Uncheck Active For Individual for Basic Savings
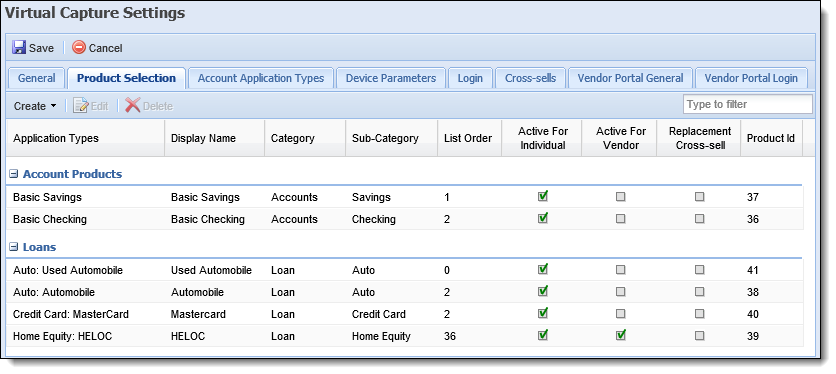Viewport: 836px width, 374px height. tap(542, 196)
